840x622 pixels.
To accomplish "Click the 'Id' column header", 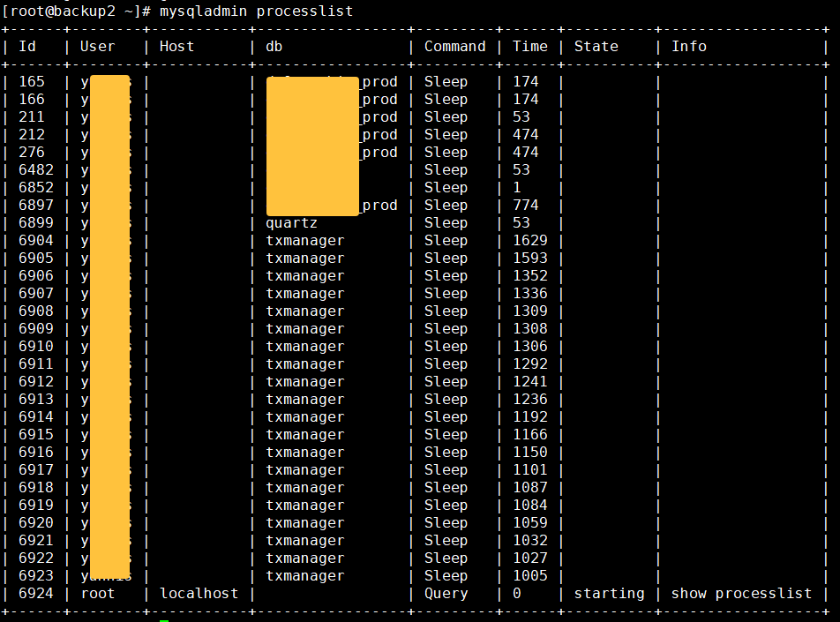I will (27, 47).
